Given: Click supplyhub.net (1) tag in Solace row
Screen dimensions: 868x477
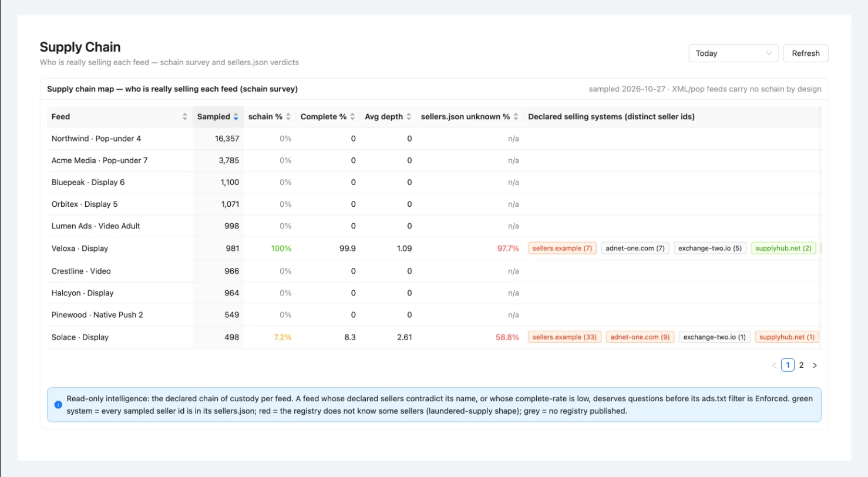Looking at the screenshot, I should click(786, 337).
